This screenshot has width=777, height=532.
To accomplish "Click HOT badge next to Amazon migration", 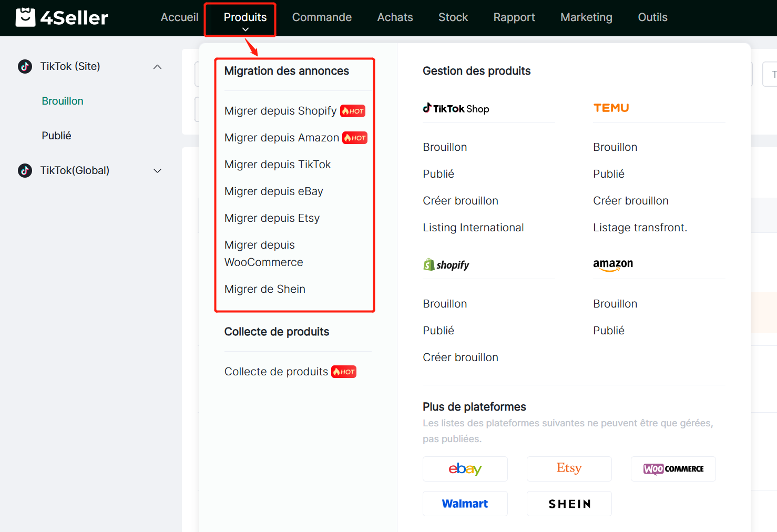I will pyautogui.click(x=355, y=138).
